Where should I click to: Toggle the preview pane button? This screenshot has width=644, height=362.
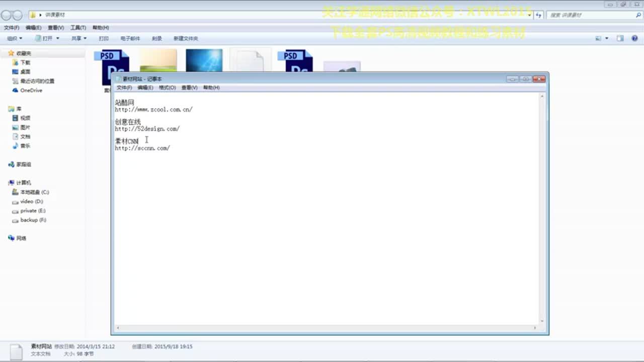pyautogui.click(x=620, y=38)
